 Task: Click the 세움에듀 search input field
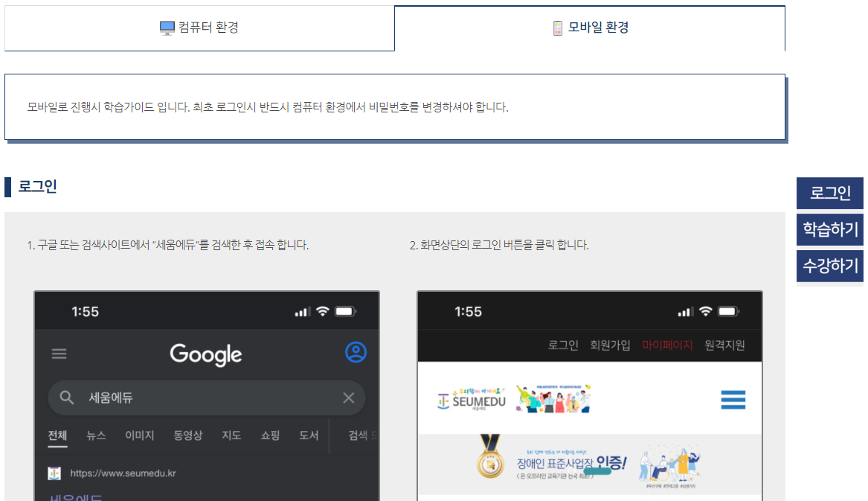point(201,398)
